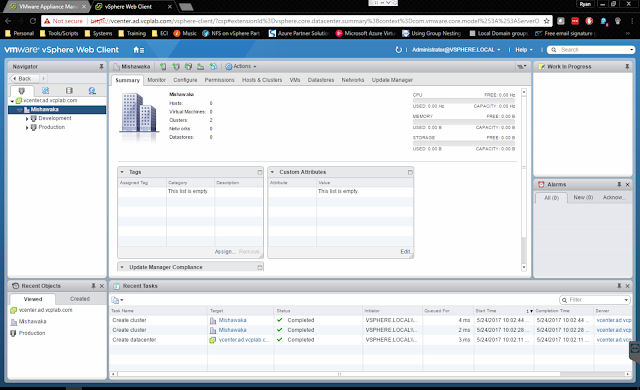Open the Update Manager tab
The width and height of the screenshot is (640, 390).
tap(392, 80)
